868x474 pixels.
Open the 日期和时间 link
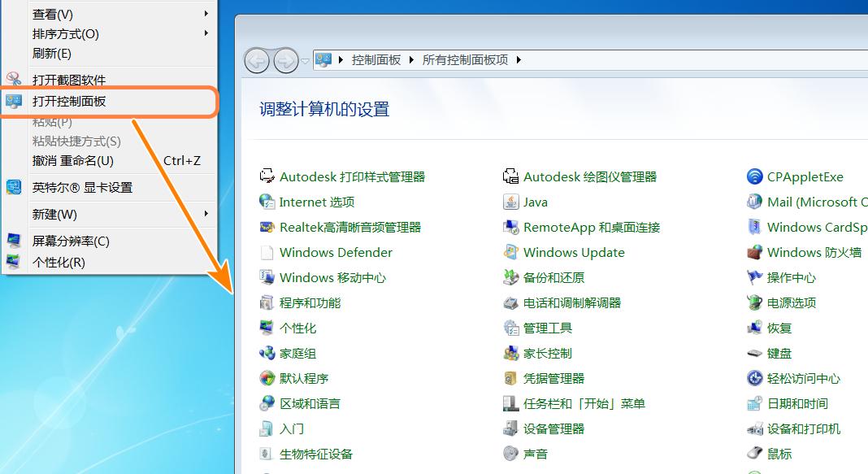coord(797,404)
